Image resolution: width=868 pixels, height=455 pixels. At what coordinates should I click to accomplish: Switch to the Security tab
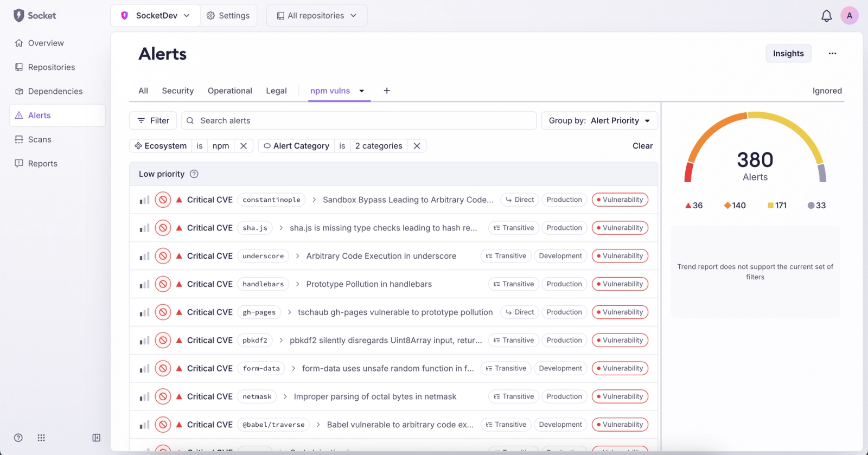[x=178, y=91]
